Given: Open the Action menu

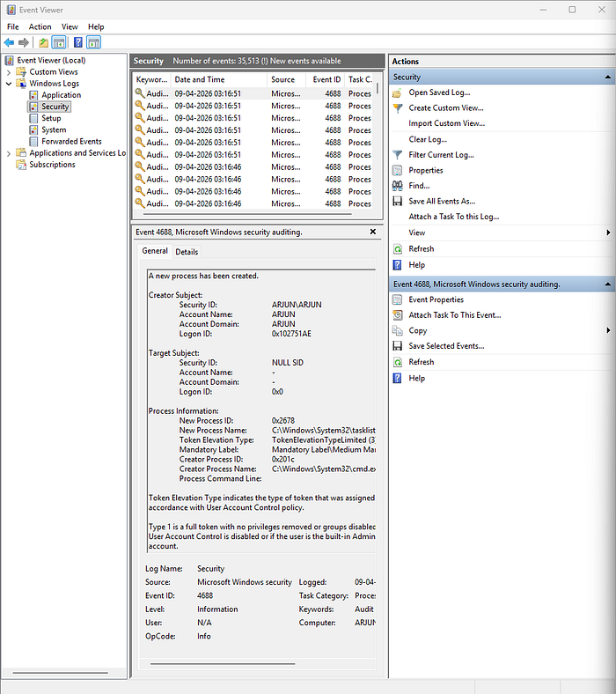Looking at the screenshot, I should coord(40,26).
